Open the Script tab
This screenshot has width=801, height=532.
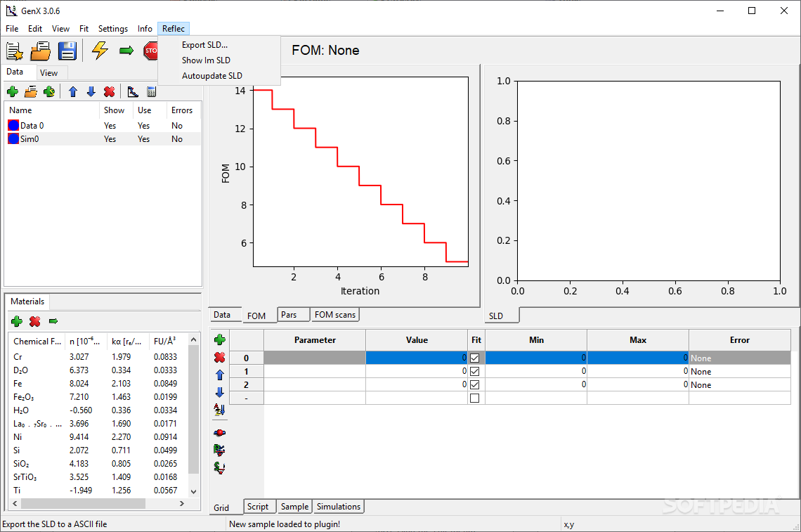click(258, 507)
